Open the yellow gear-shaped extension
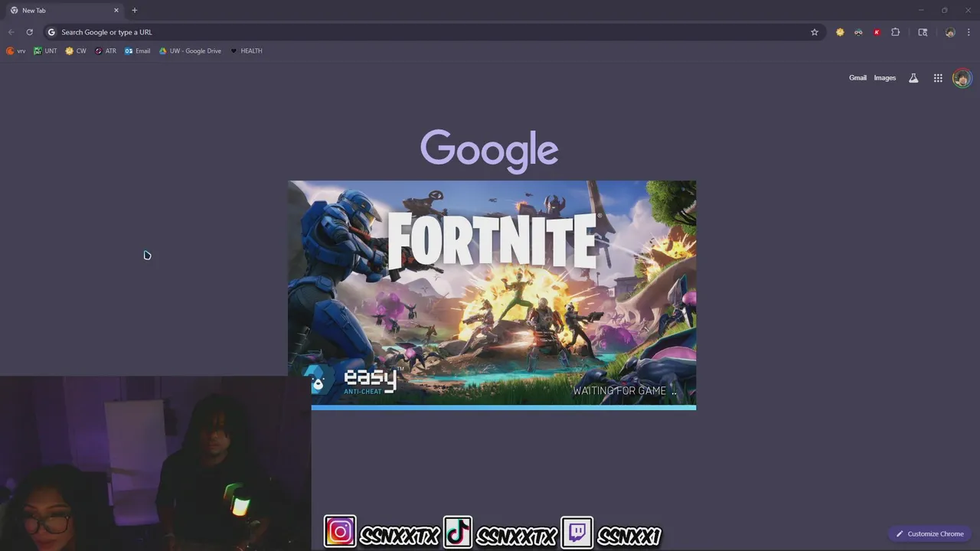Screen dimensions: 980x551 point(840,32)
